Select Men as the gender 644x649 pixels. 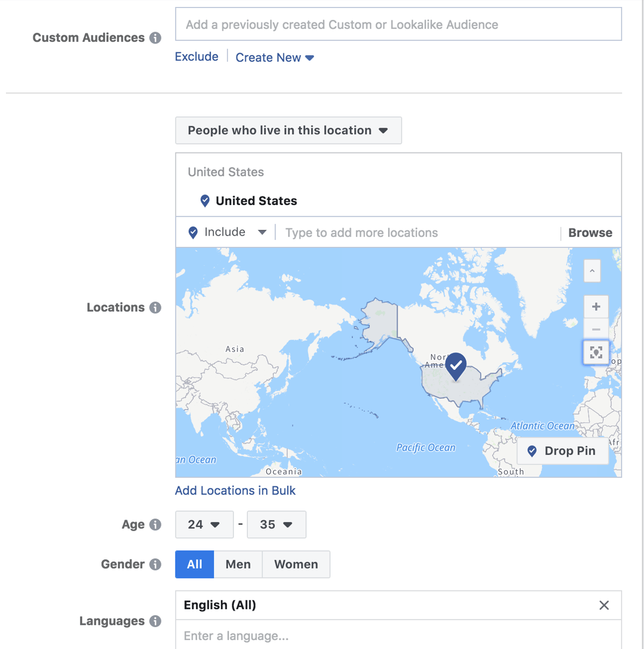[x=238, y=564]
